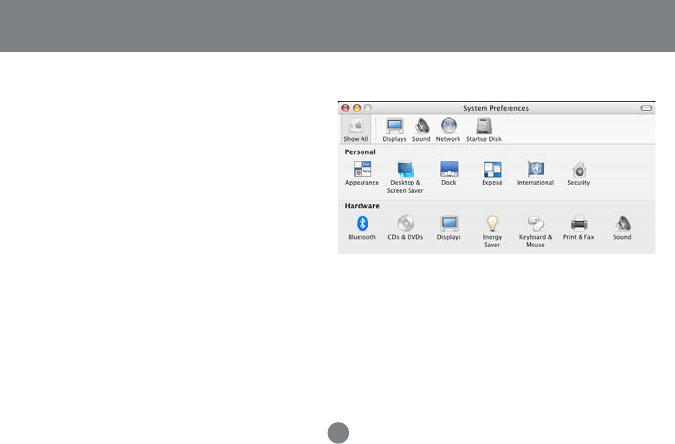Open Security preferences
The image size is (675, 444).
579,174
